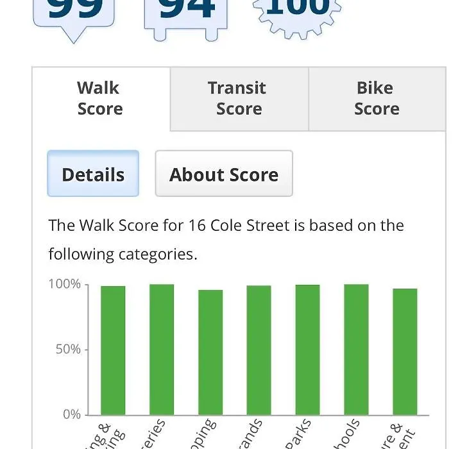Click the rotated Parks axis label

pos(299,434)
